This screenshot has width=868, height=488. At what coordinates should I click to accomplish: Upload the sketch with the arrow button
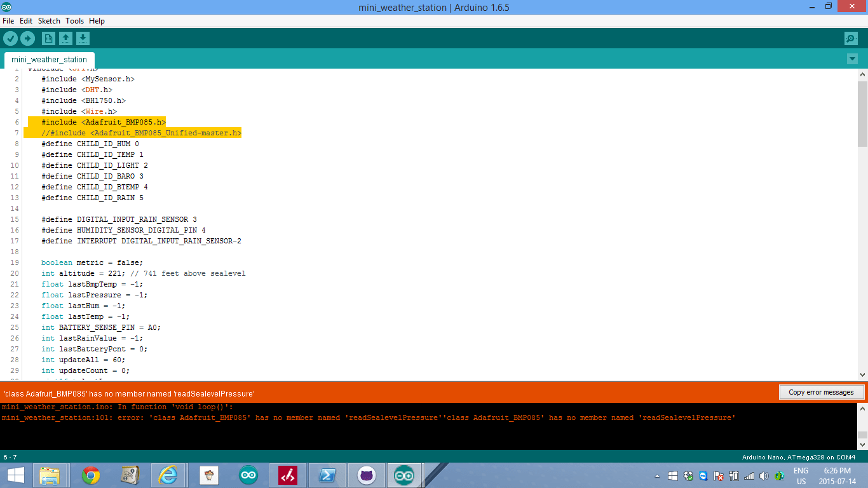tap(27, 39)
